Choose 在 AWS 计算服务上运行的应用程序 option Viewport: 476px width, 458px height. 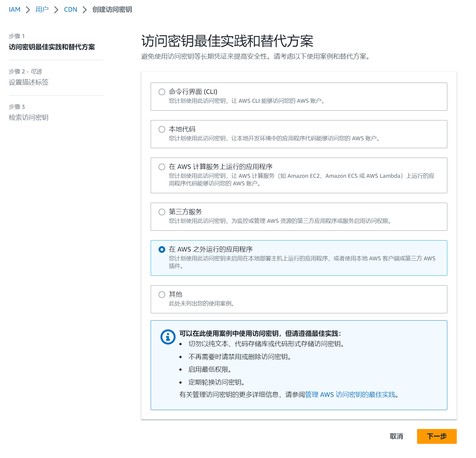[x=162, y=166]
